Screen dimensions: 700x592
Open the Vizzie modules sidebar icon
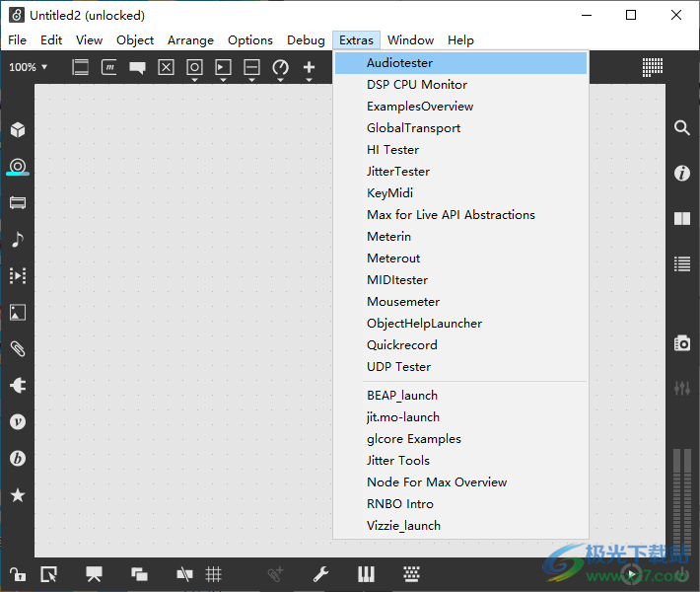click(x=17, y=422)
